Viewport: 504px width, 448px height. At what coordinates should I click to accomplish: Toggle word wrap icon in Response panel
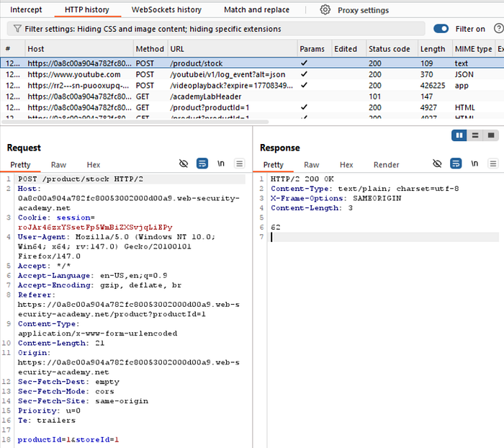point(456,163)
